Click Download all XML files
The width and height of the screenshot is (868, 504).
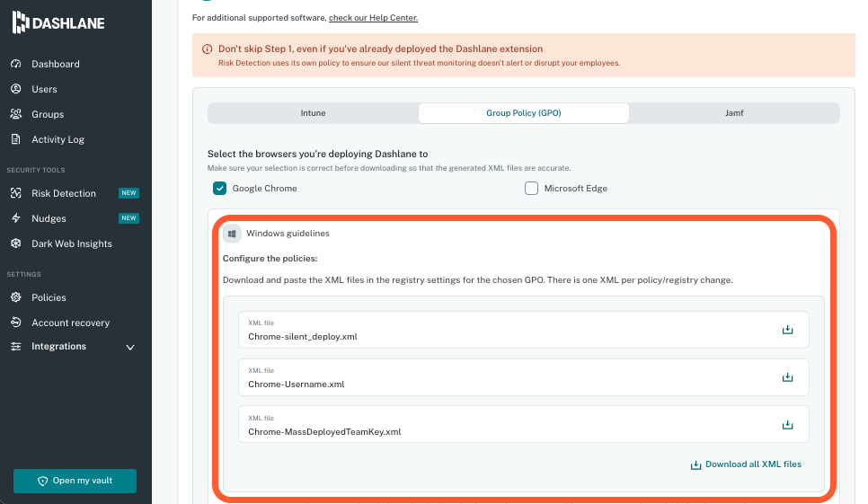[745, 464]
